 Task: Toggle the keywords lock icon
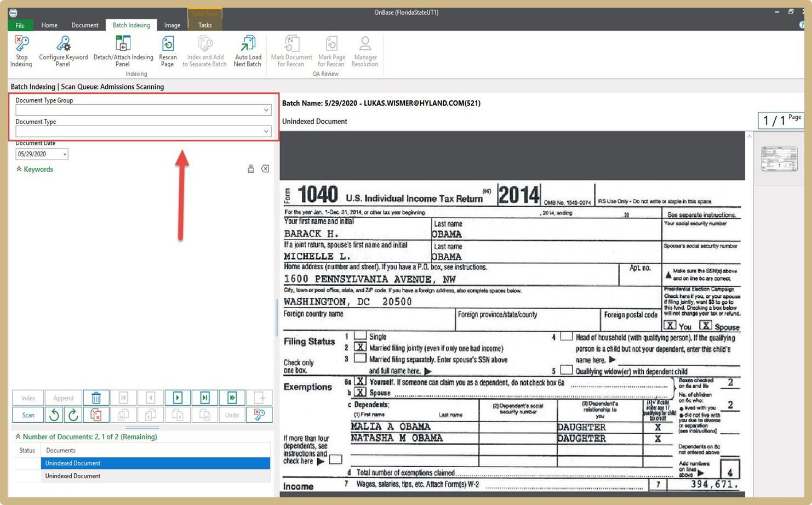tap(251, 169)
